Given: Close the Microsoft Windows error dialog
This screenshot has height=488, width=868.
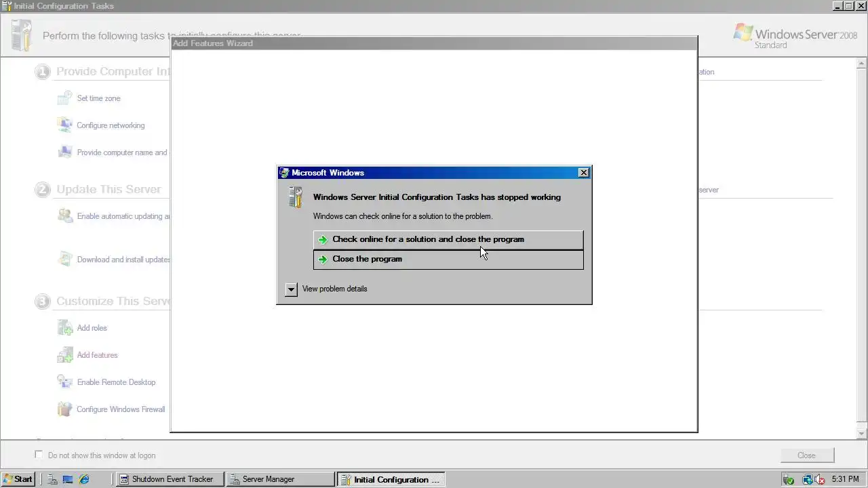Looking at the screenshot, I should (583, 173).
